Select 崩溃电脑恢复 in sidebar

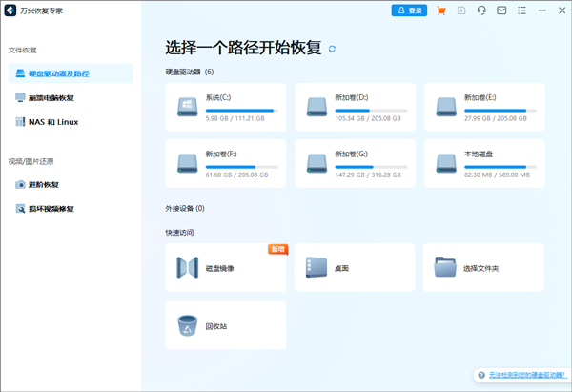pos(71,98)
